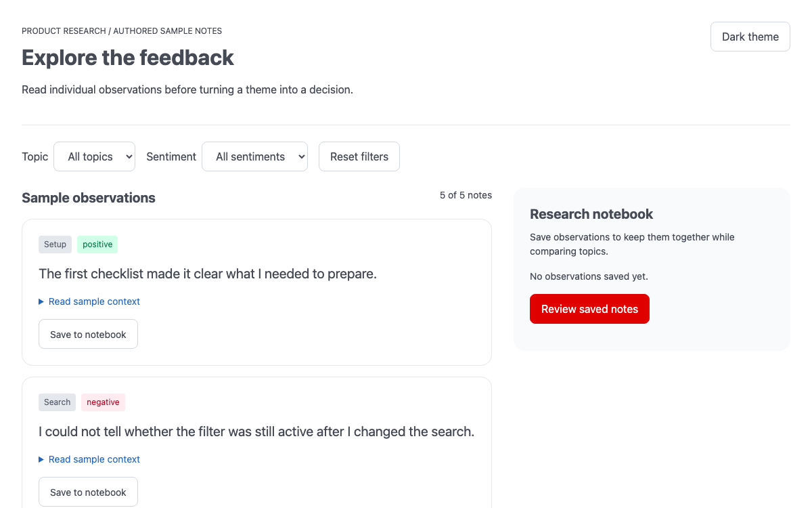Click disclosure triangle on Search note
Image resolution: width=812 pixels, height=508 pixels.
(41, 459)
